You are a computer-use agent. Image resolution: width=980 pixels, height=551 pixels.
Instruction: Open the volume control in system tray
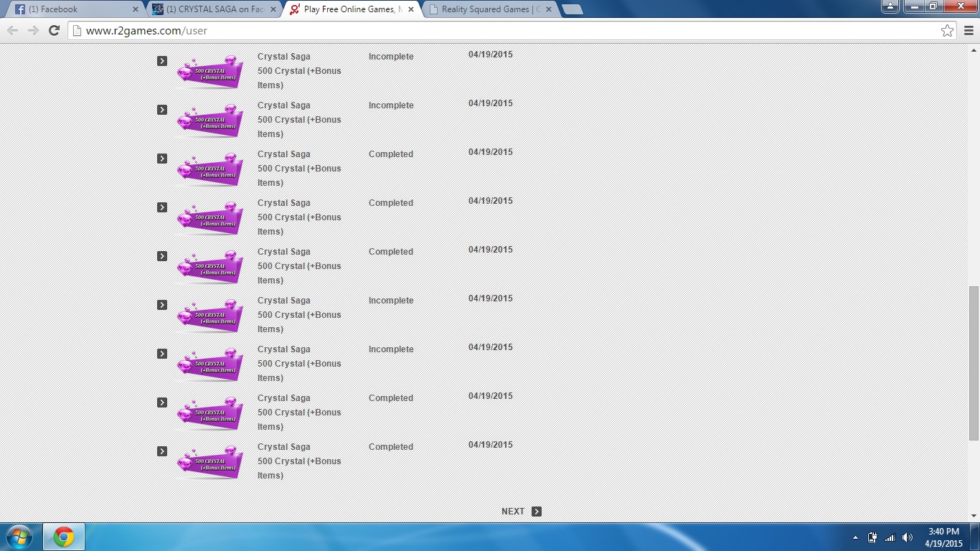[x=908, y=537]
